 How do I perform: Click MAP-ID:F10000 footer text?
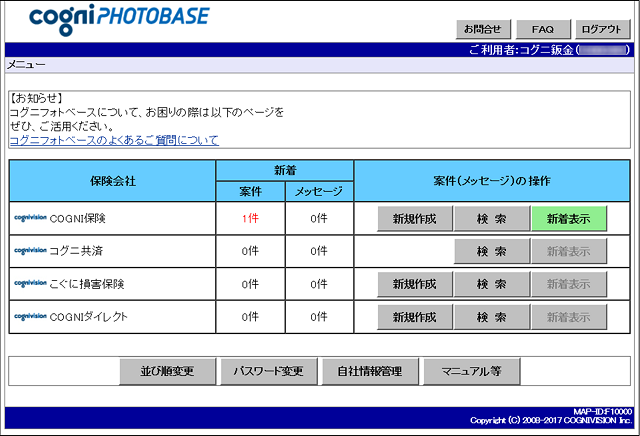point(603,412)
